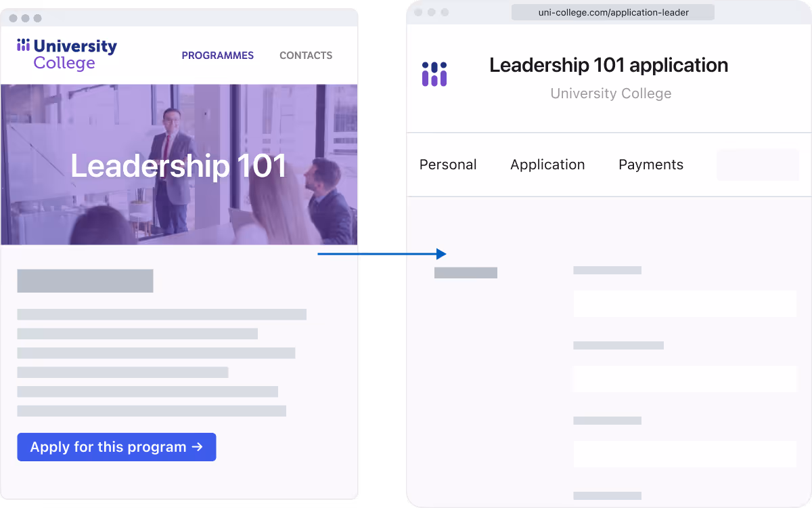Click the blank button right of Payments
812x508 pixels.
click(x=758, y=165)
